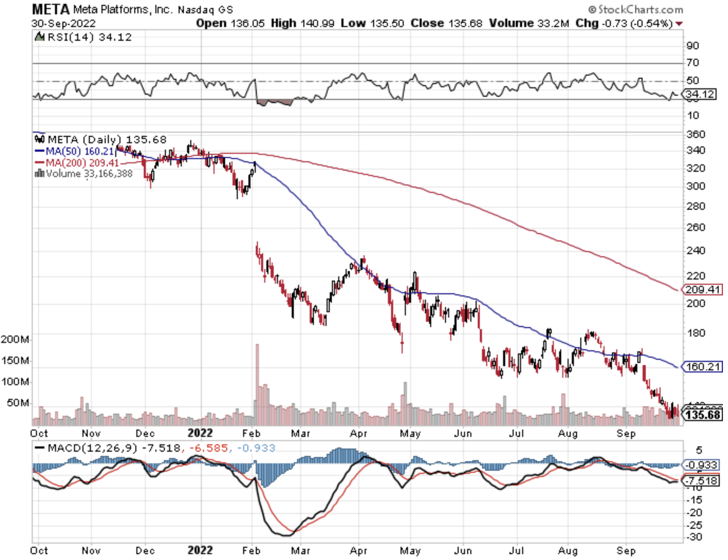
Task: Click the META ticker symbol title
Action: pos(50,9)
